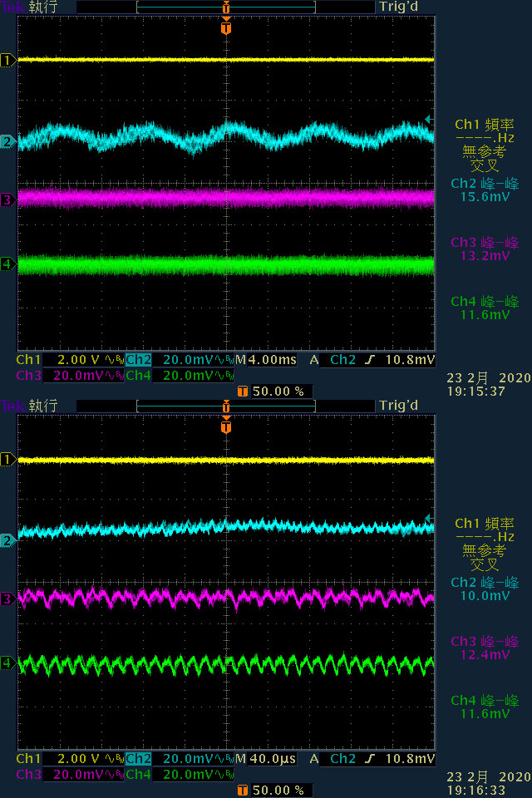Screen dimensions: 532x798
Task: Click A Ch2 trigger source in 40.0µs capture
Action: point(333,759)
